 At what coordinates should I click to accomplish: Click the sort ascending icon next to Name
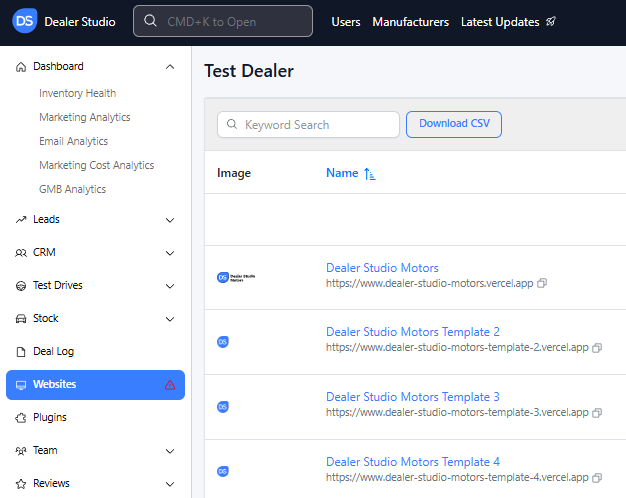[x=370, y=174]
